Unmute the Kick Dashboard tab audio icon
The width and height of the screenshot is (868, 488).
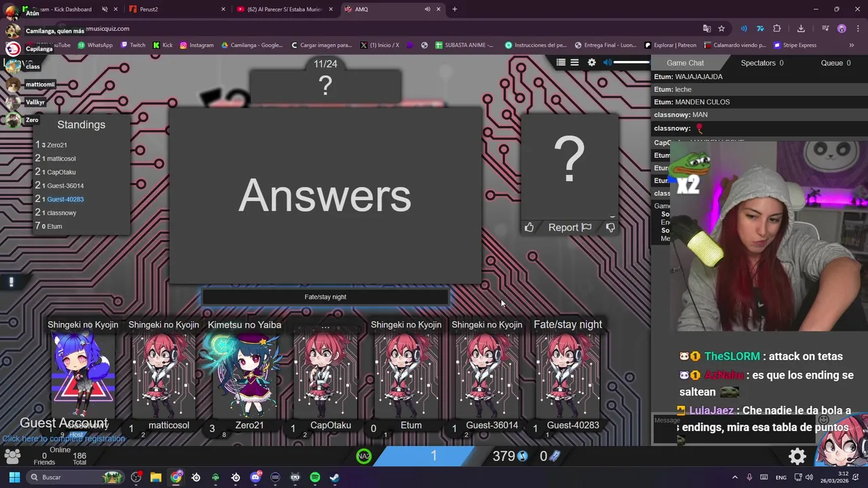[x=104, y=9]
